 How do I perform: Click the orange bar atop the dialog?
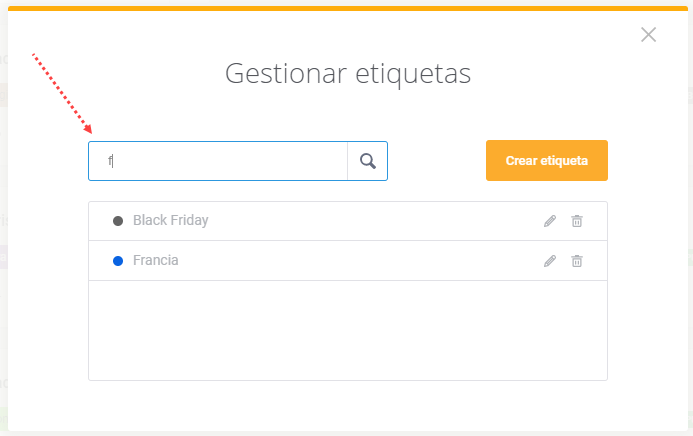[x=348, y=8]
